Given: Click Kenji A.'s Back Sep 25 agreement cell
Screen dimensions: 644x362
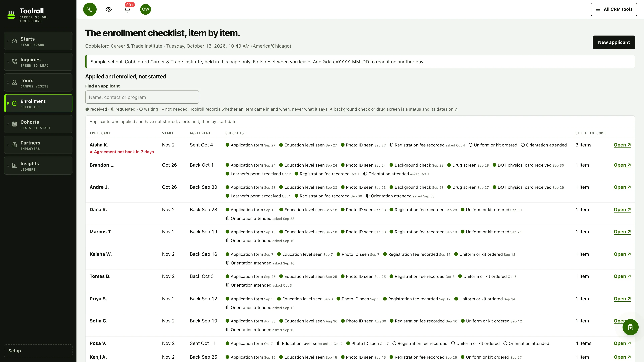Looking at the screenshot, I should tap(203, 357).
